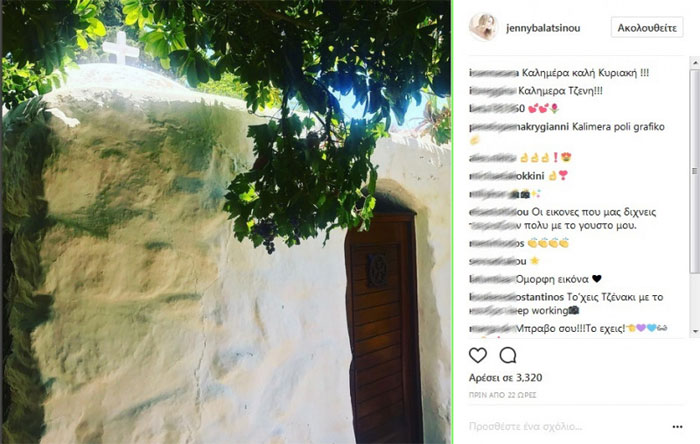Open commenter of 'Ομορφη εικόνα' comment

[492, 279]
